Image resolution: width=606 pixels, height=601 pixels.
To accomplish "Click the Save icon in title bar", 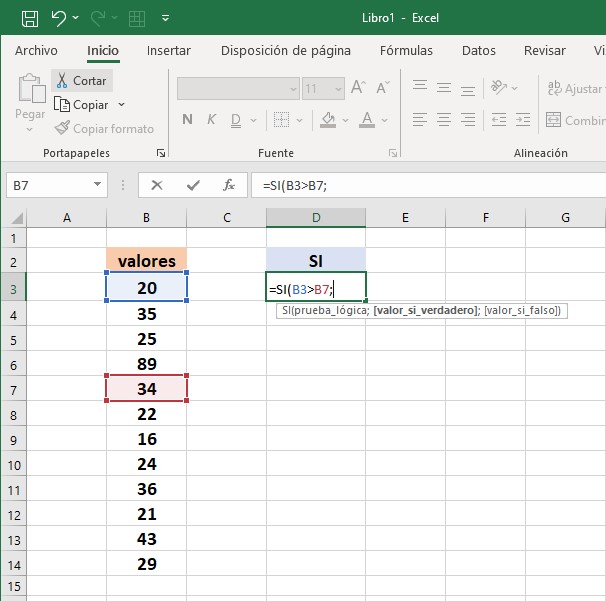I will [30, 18].
